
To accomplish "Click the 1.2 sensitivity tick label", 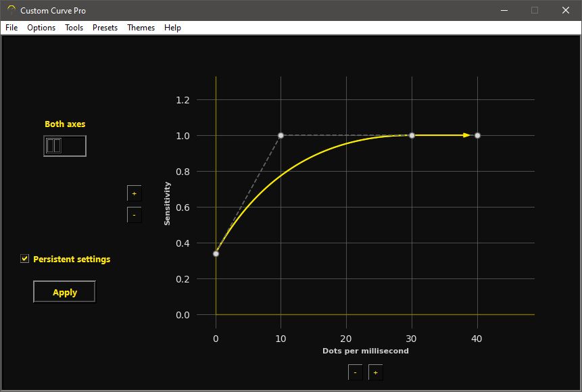I will coord(183,100).
